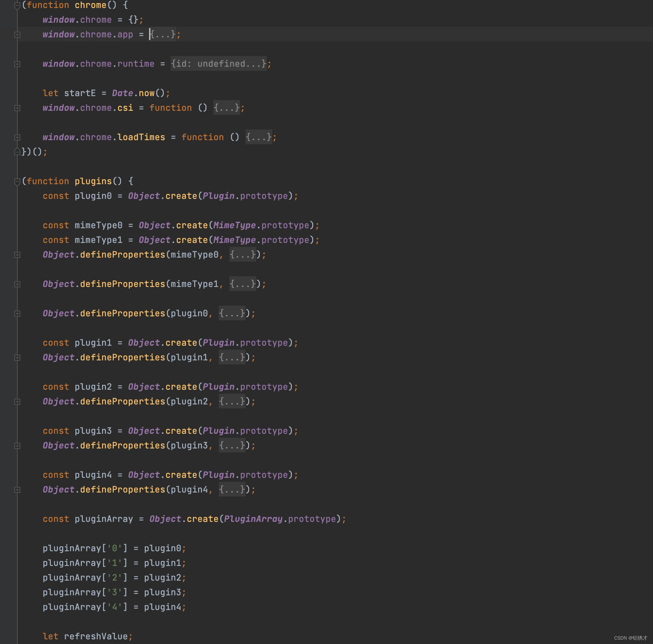Click the 'startE' variable name
653x644 pixels.
click(x=80, y=93)
